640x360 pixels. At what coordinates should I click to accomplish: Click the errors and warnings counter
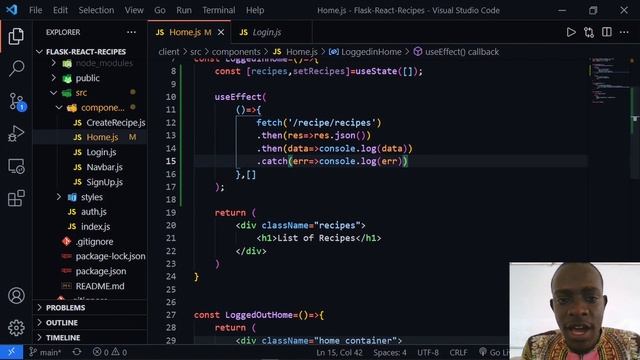[110, 352]
